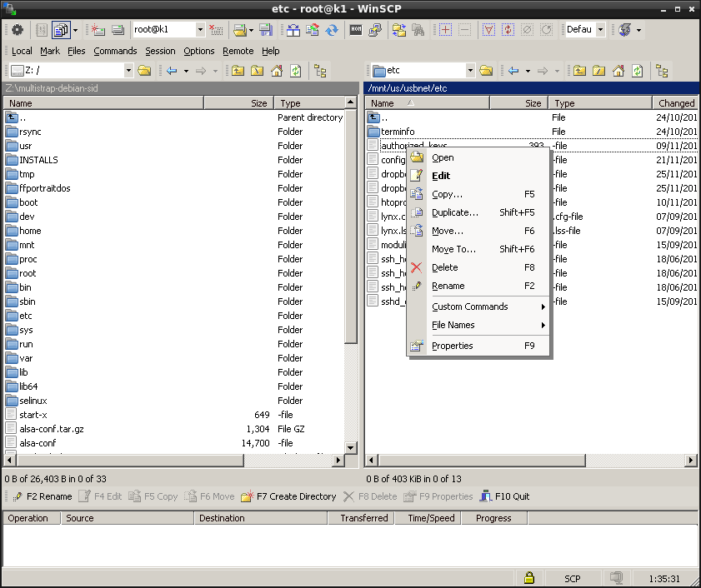Open the Defau transfer settings dropdown
This screenshot has width=701, height=588.
click(600, 30)
